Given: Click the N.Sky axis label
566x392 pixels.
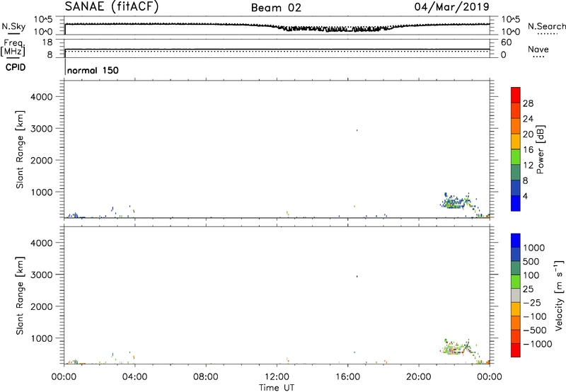Looking at the screenshot, I should point(13,26).
